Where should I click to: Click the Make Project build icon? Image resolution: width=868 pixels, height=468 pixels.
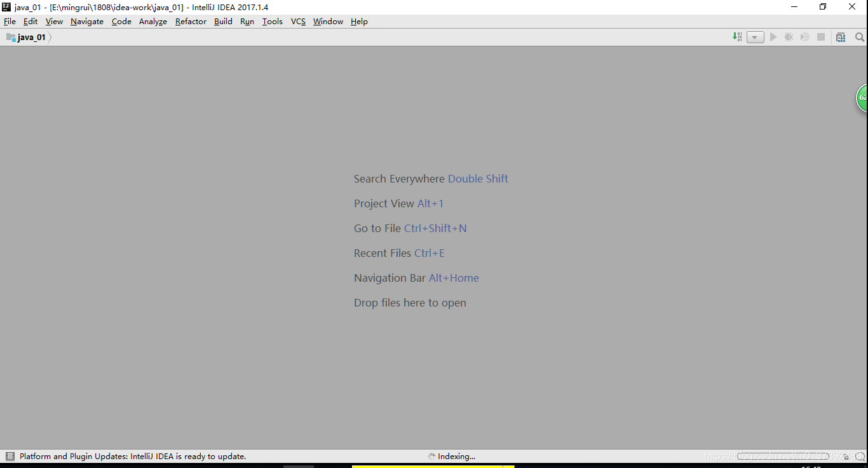click(x=737, y=37)
